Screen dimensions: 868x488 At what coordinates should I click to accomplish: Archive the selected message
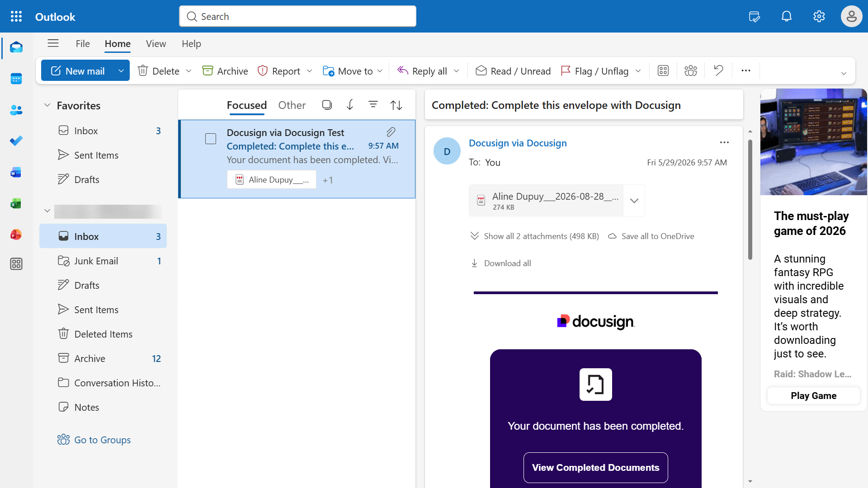pyautogui.click(x=225, y=71)
